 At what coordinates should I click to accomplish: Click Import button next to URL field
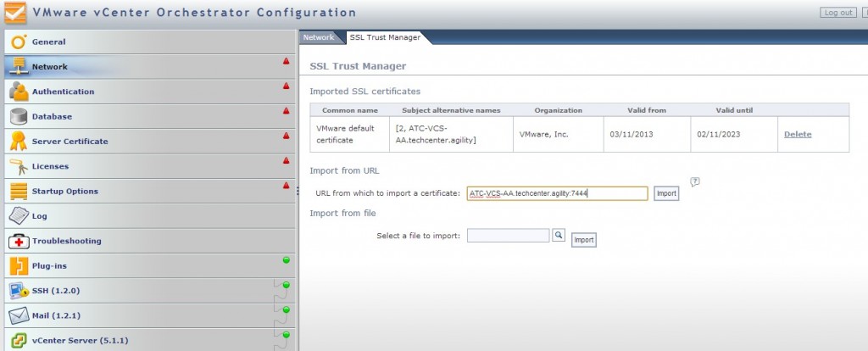click(666, 193)
